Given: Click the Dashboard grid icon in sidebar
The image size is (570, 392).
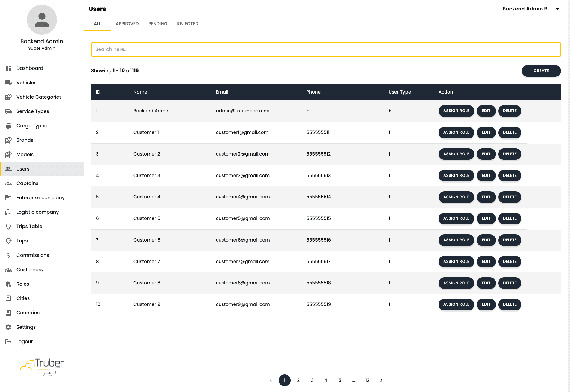Looking at the screenshot, I should [x=8, y=68].
